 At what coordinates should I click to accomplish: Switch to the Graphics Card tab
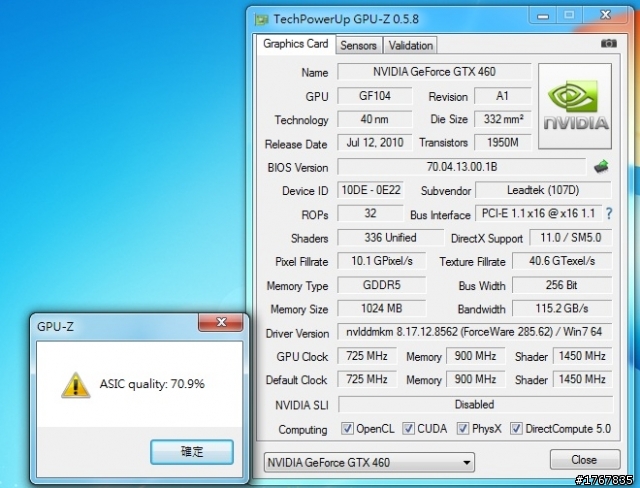pyautogui.click(x=296, y=44)
